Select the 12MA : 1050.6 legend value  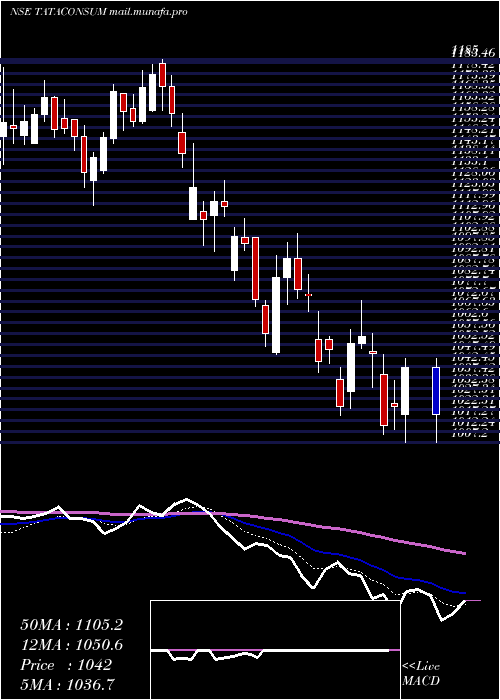point(71,645)
